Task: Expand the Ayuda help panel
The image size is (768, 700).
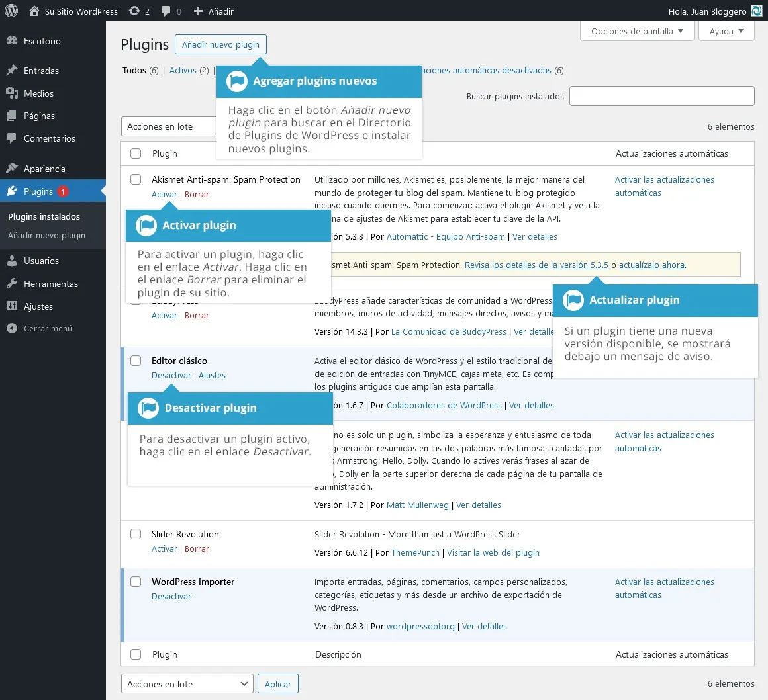Action: (x=726, y=31)
